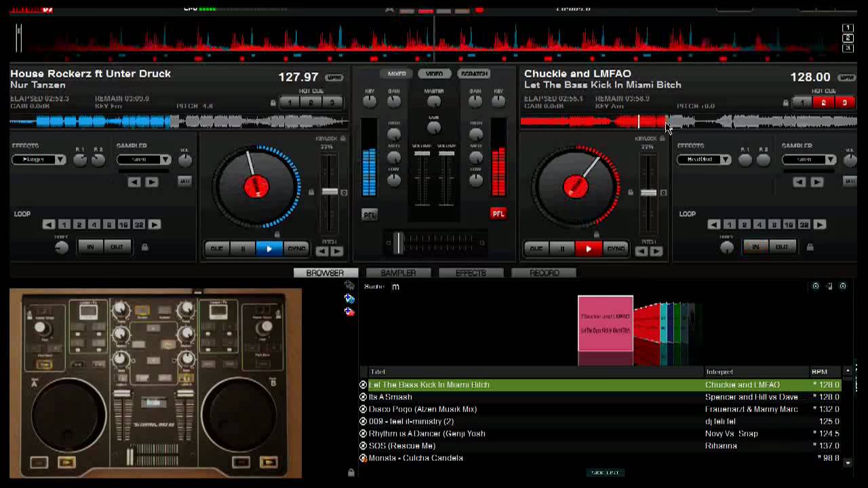Click the right deck pitch slider handle

click(x=649, y=192)
